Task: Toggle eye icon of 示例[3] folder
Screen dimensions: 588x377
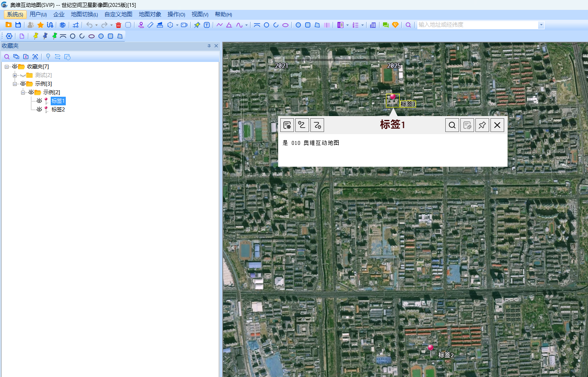Action: [x=23, y=84]
